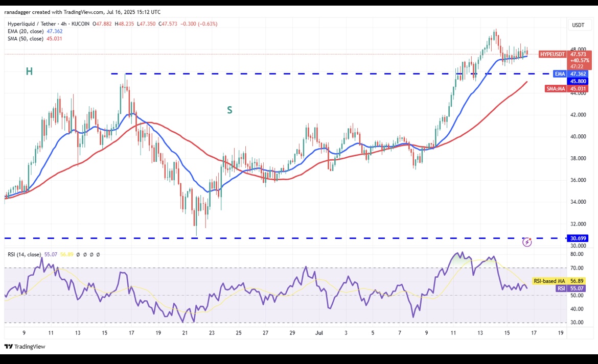Click the blue EMA label tag
The width and height of the screenshot is (598, 364).
click(560, 74)
